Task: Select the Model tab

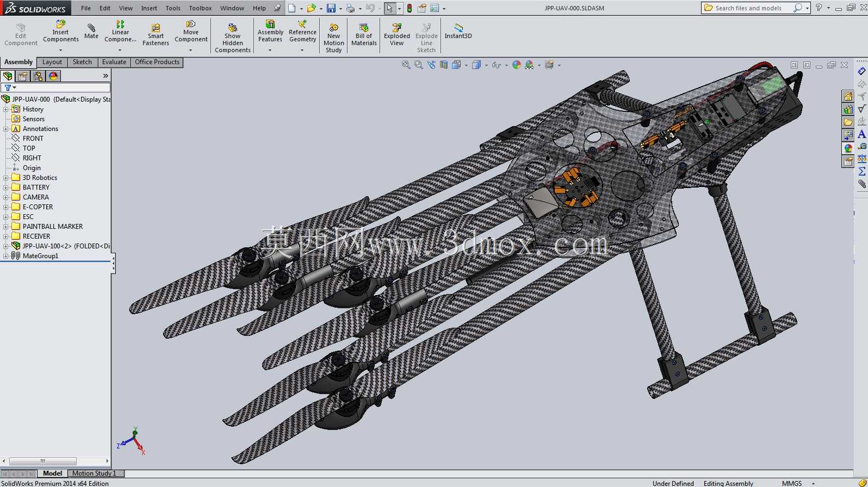Action: 53,473
